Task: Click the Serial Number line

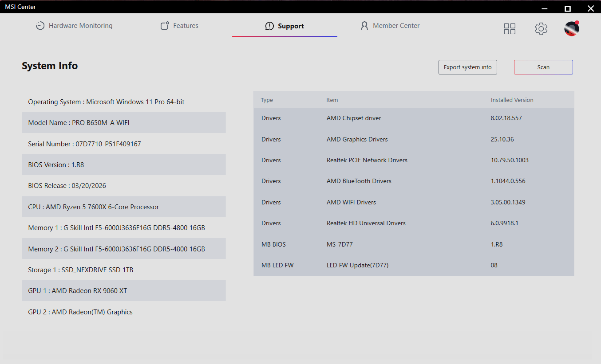Action: coord(124,144)
